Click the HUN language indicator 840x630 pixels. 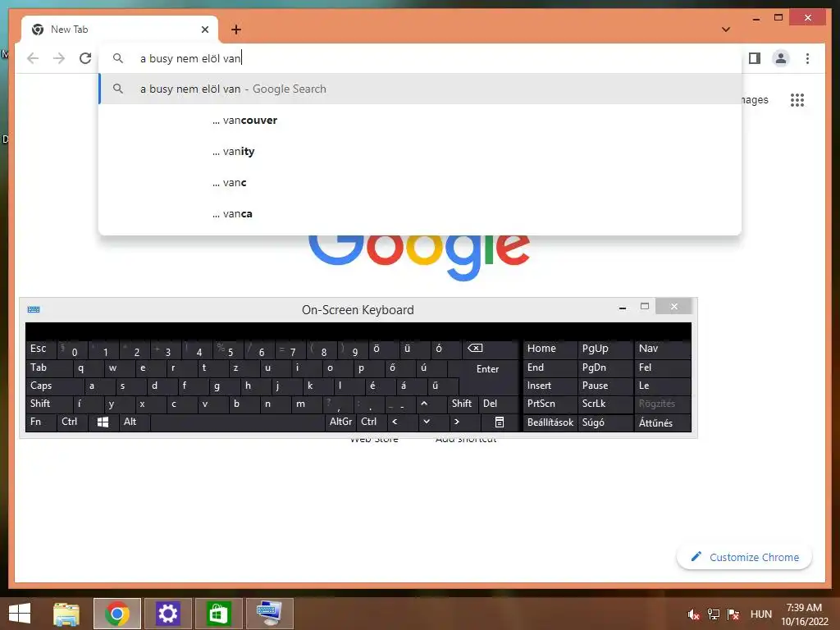[x=760, y=614]
